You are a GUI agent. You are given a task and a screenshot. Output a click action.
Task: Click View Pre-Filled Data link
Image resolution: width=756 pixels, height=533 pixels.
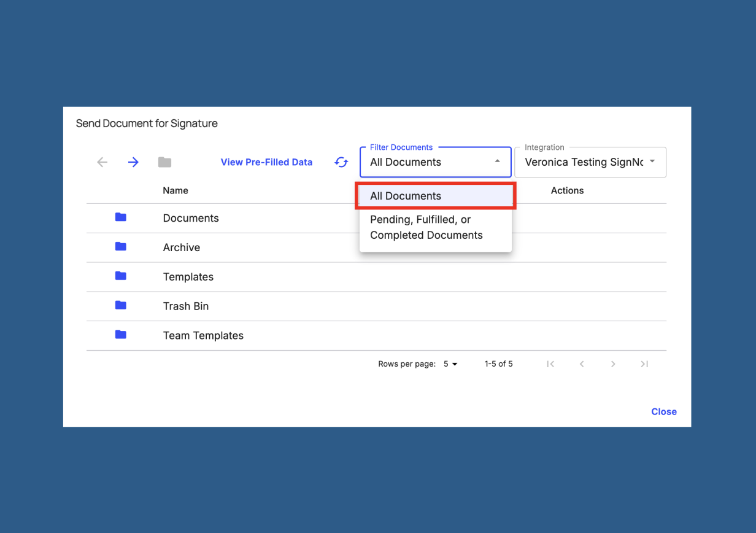[266, 162]
